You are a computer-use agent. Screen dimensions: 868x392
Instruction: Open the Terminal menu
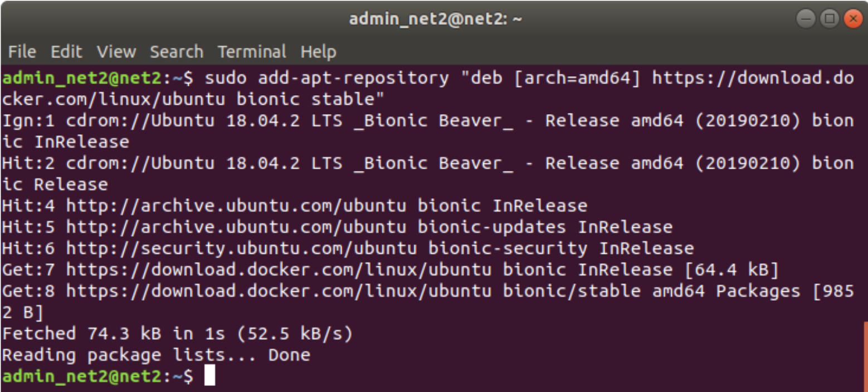tap(252, 52)
